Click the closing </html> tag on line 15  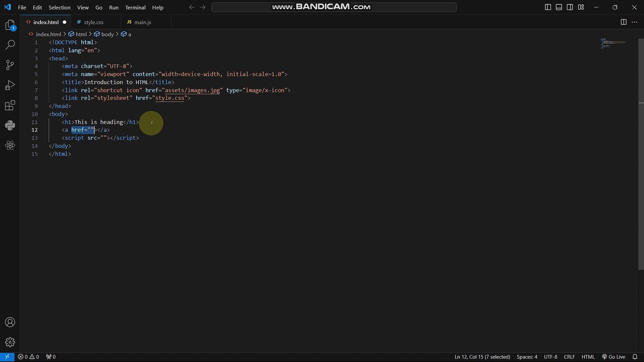pyautogui.click(x=60, y=154)
